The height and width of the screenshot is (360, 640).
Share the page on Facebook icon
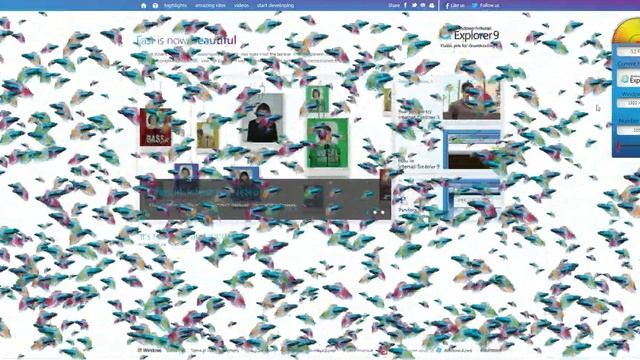[x=405, y=5]
